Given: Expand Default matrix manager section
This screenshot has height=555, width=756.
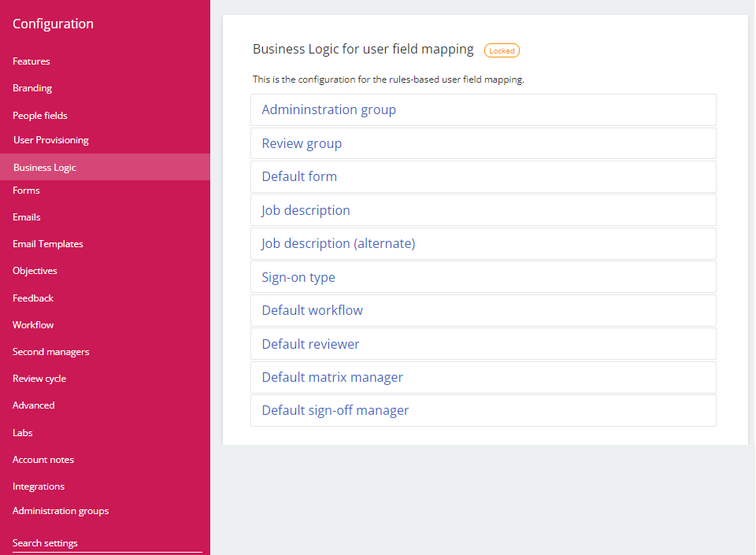Looking at the screenshot, I should coord(332,378).
